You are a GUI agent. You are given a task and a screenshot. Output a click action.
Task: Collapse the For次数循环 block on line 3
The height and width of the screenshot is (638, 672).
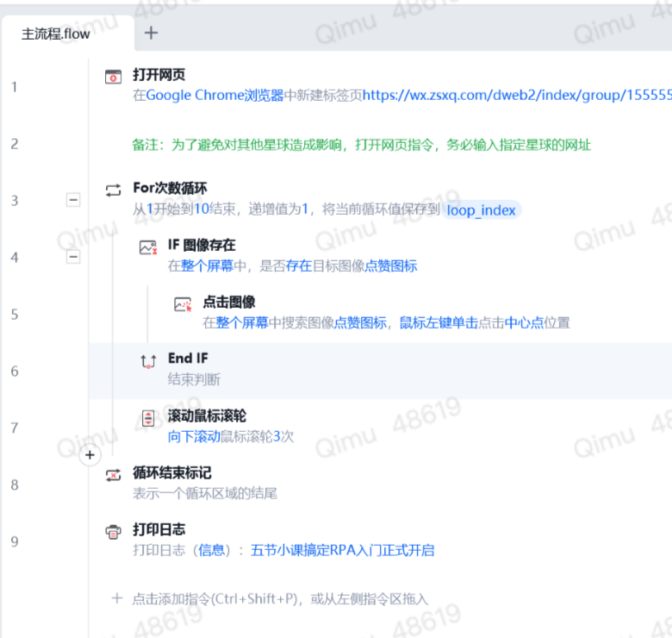(x=73, y=200)
